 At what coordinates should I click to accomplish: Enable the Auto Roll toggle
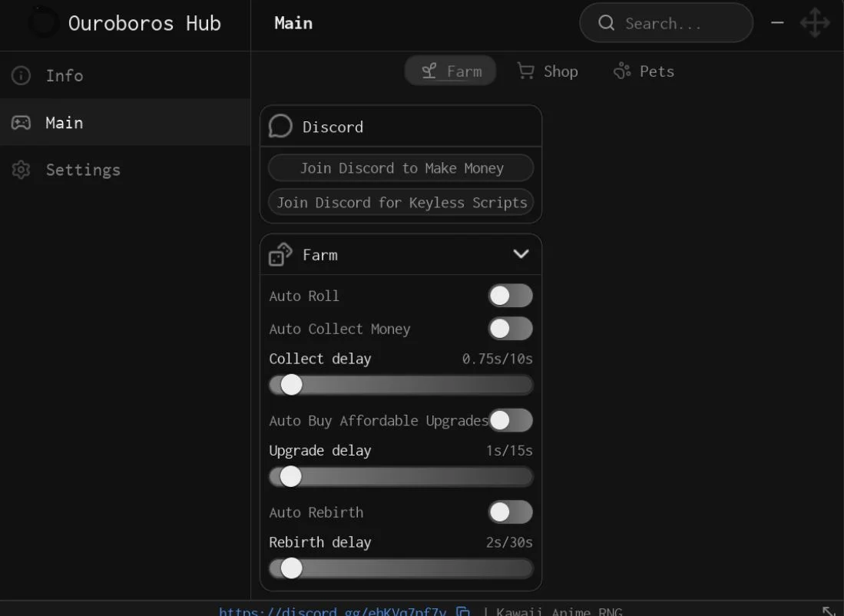point(510,296)
